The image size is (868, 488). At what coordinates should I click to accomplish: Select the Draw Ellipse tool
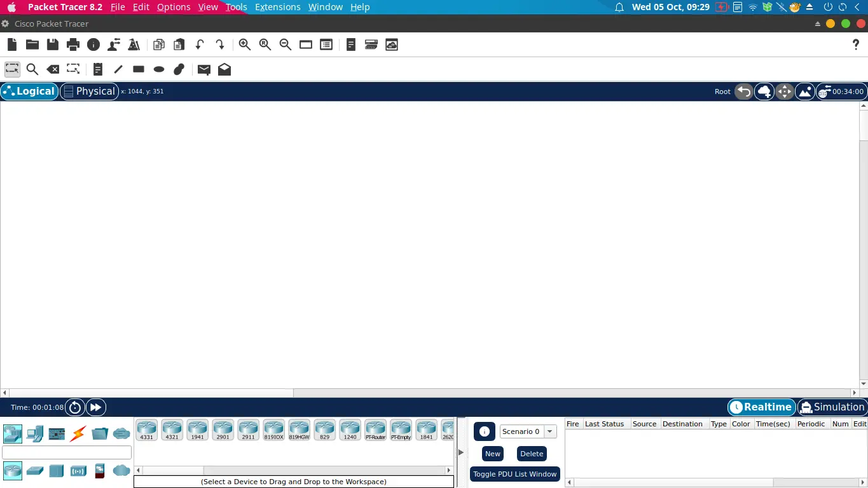[159, 69]
